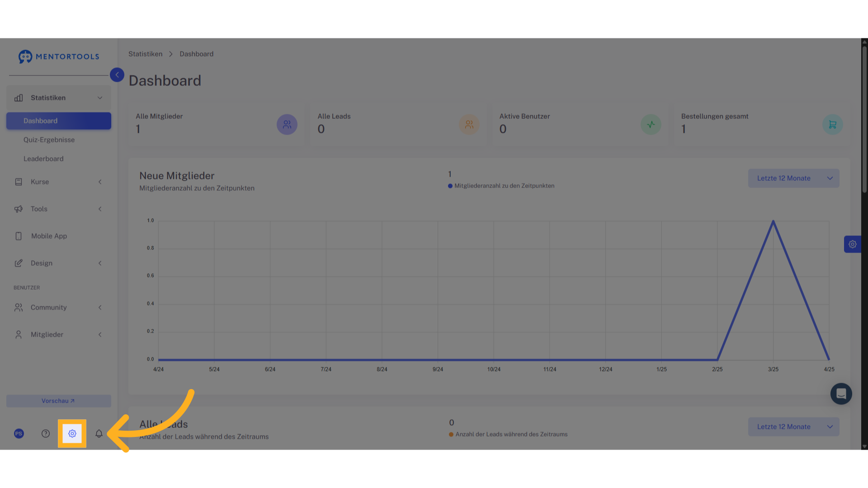
Task: Click the Vorschau preview button
Action: [x=59, y=401]
